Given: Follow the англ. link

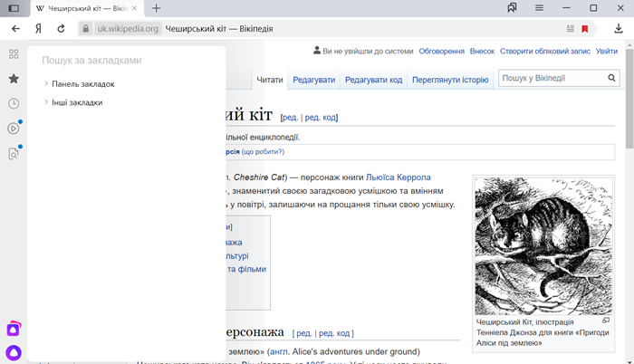Looking at the screenshot, I should (279, 351).
